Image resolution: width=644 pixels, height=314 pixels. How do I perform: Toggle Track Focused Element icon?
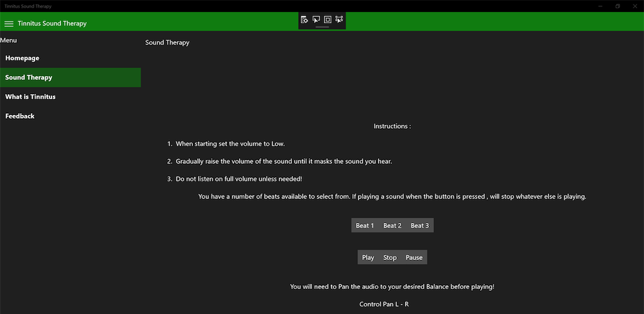coord(340,19)
